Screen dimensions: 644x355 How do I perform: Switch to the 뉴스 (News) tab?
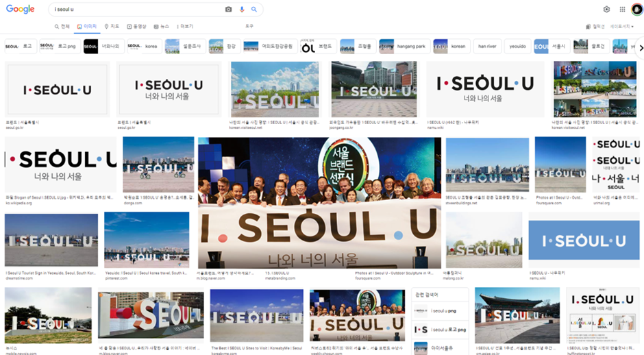(161, 26)
